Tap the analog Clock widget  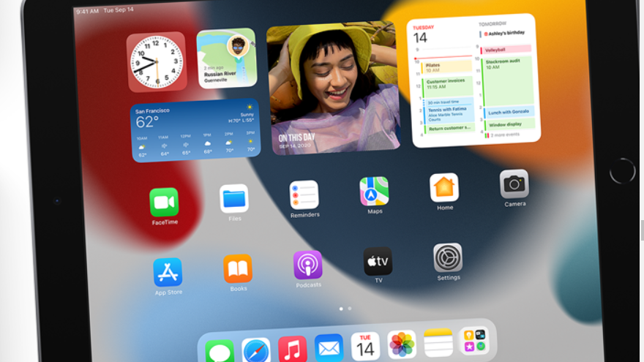(x=157, y=62)
